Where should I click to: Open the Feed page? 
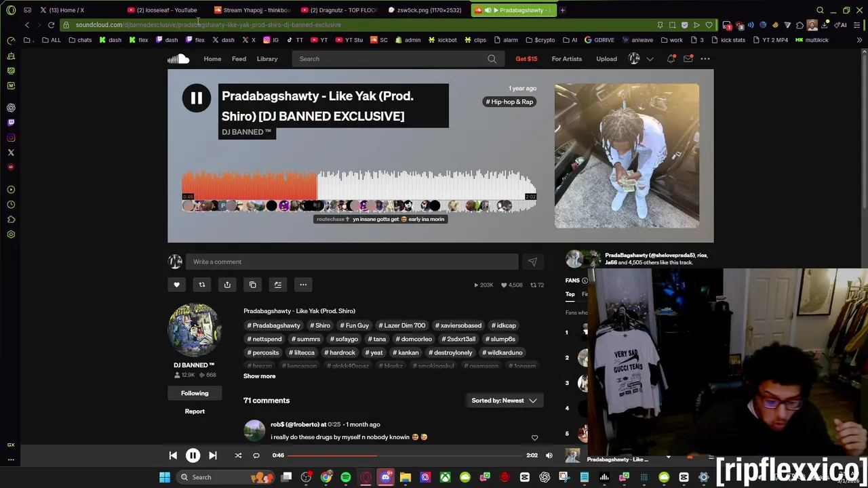(x=239, y=59)
